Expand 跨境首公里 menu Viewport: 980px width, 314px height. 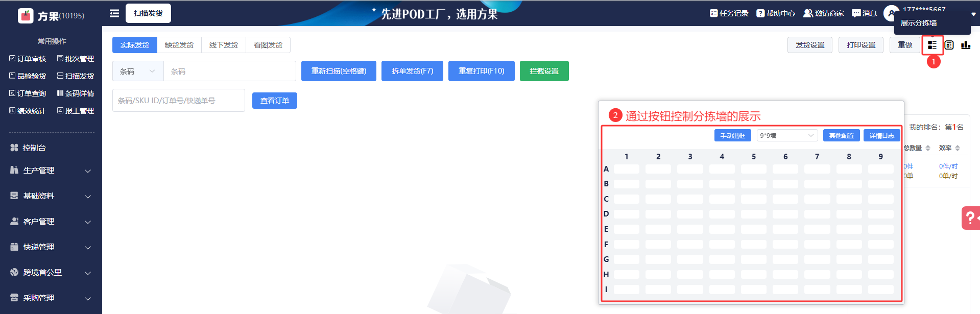click(x=51, y=273)
